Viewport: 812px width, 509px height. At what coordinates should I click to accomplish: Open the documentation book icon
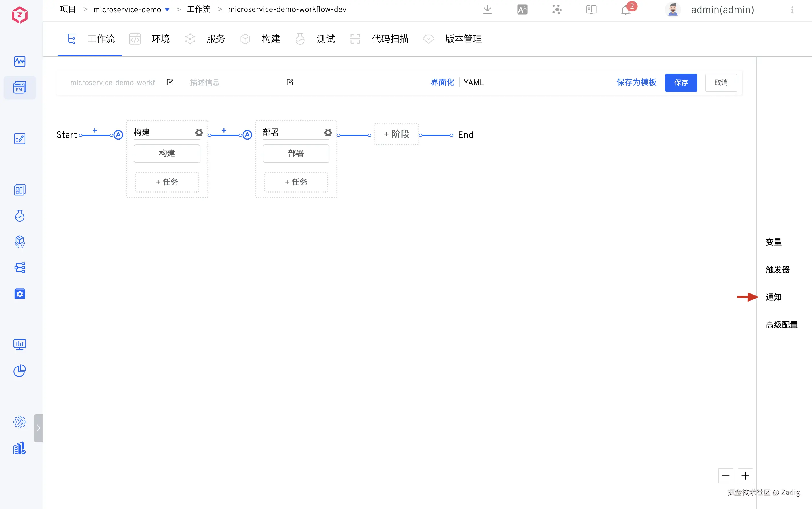(591, 9)
